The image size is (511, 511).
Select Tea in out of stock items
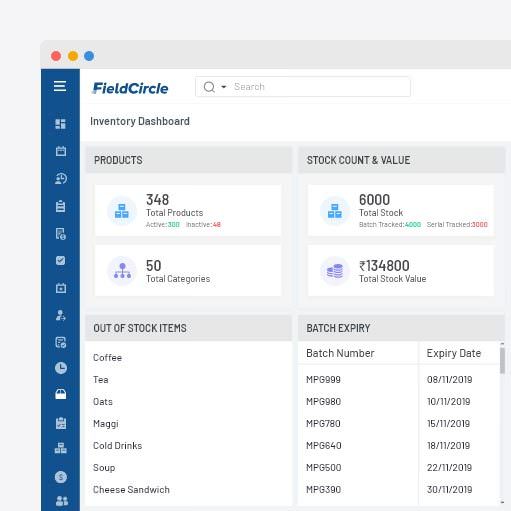(101, 380)
